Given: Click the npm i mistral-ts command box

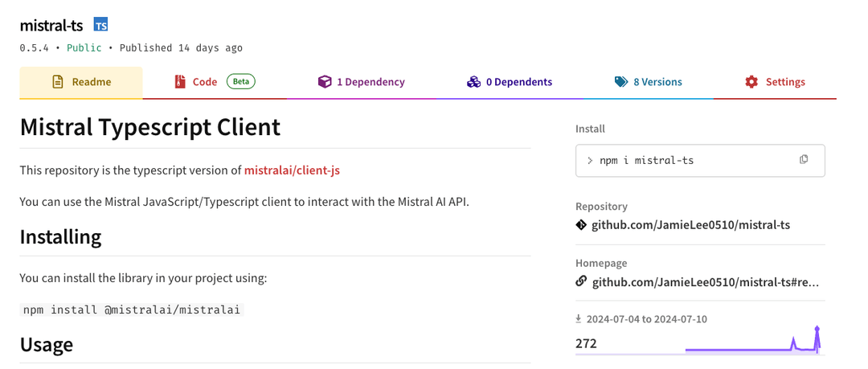Looking at the screenshot, I should click(700, 161).
